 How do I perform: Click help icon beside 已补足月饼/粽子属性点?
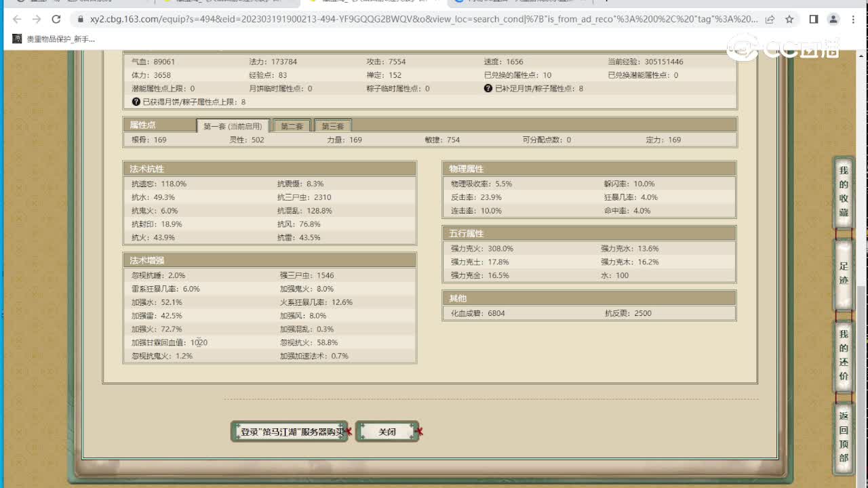488,89
